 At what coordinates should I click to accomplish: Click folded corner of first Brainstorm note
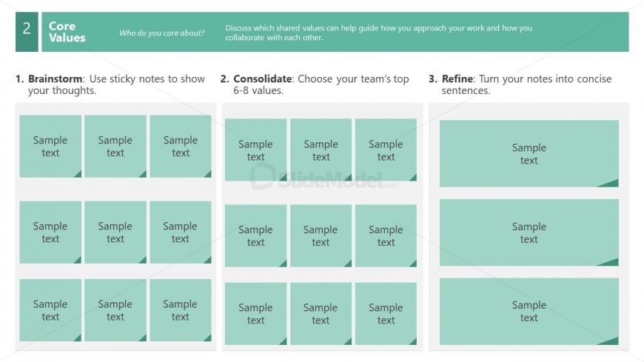click(78, 175)
